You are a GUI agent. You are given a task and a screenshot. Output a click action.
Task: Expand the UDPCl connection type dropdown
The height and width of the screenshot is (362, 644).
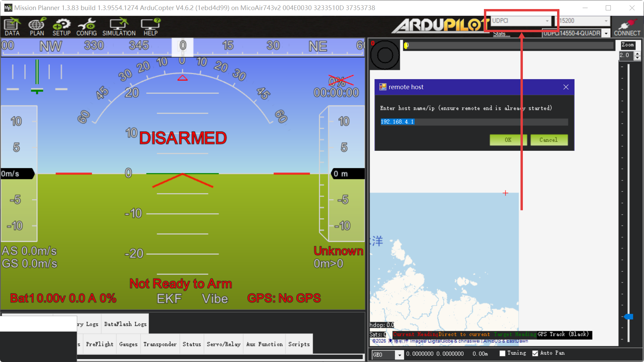[547, 21]
